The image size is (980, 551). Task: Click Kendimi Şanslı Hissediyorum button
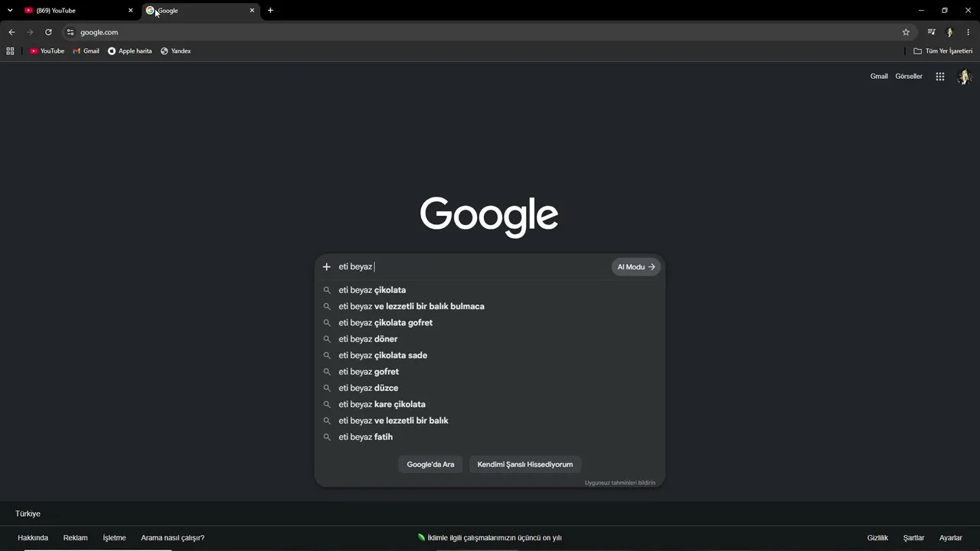(525, 465)
